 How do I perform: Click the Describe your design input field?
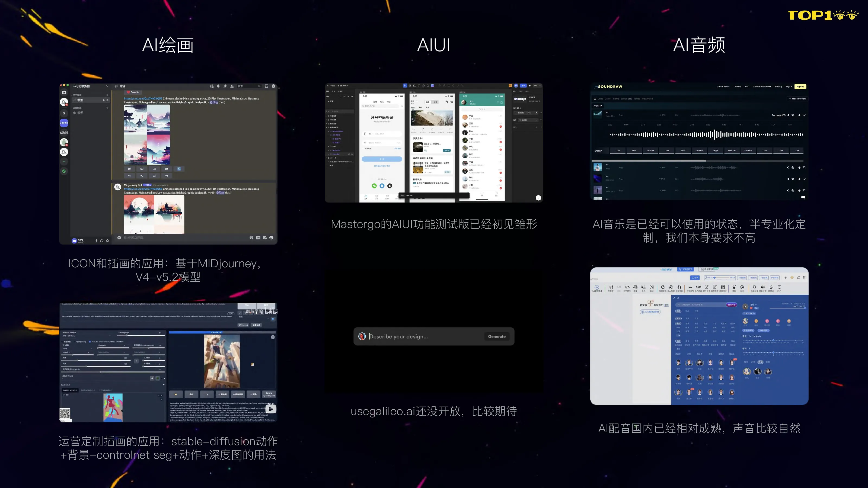tap(425, 336)
